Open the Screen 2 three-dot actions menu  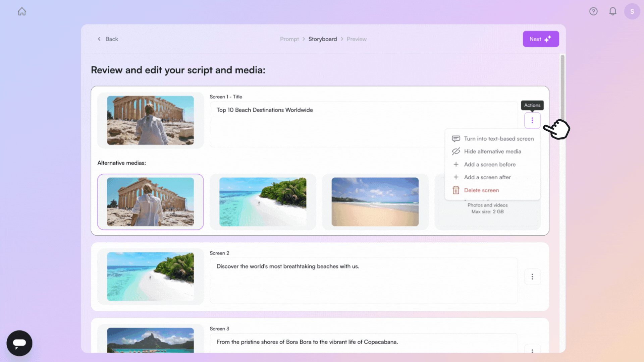(532, 277)
